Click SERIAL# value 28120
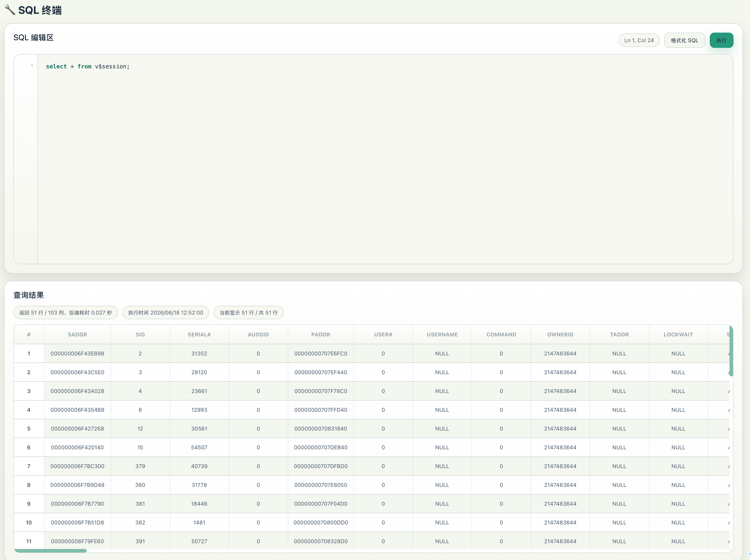Viewport: 751px width, 560px height. pyautogui.click(x=199, y=372)
